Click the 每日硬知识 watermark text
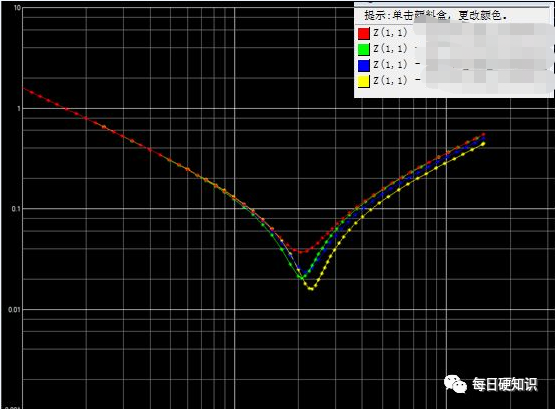Image resolution: width=555 pixels, height=410 pixels. (x=505, y=385)
